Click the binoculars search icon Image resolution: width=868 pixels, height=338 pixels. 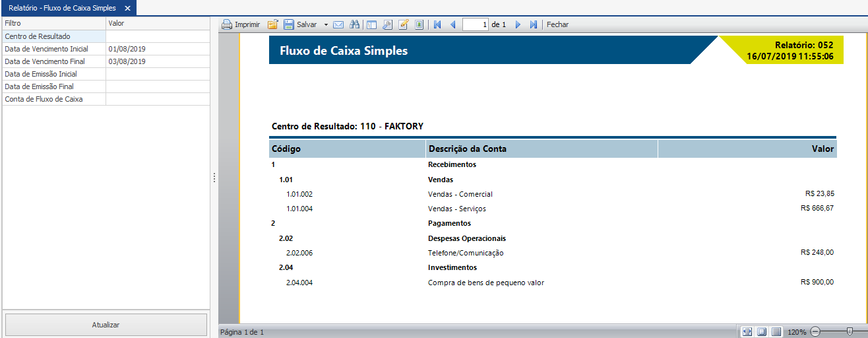354,24
